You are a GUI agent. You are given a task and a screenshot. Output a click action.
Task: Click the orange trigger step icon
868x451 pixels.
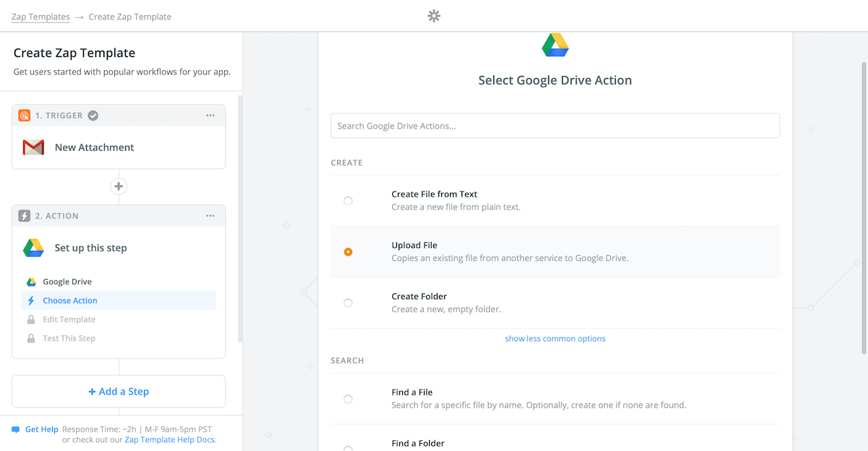pos(25,116)
